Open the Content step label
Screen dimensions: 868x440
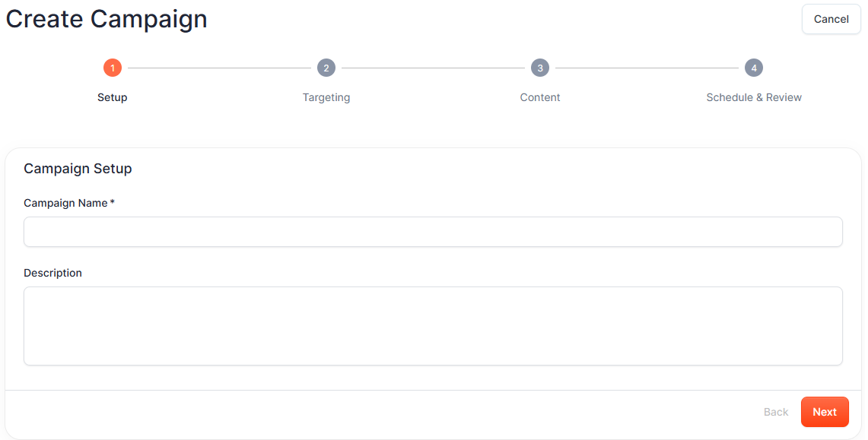click(540, 97)
